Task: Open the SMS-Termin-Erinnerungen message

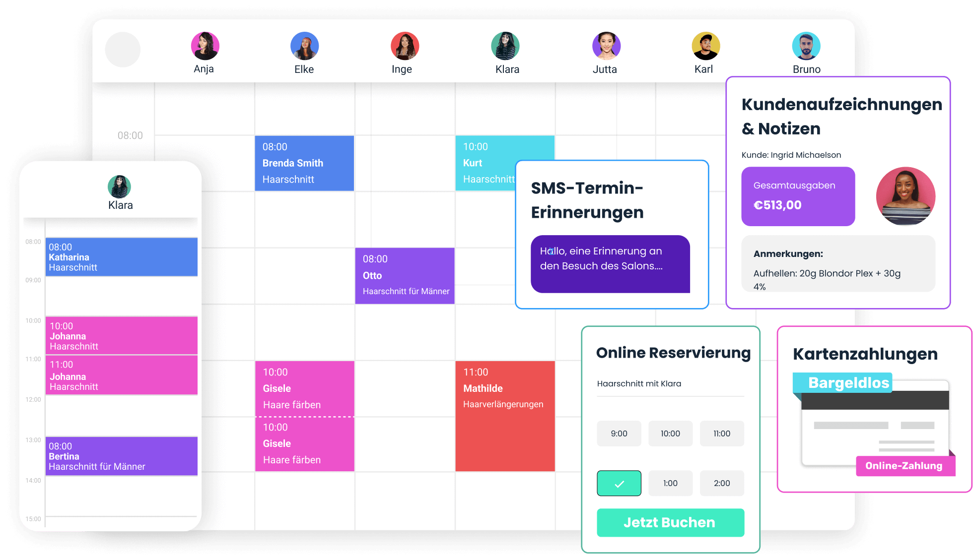Action: [610, 264]
